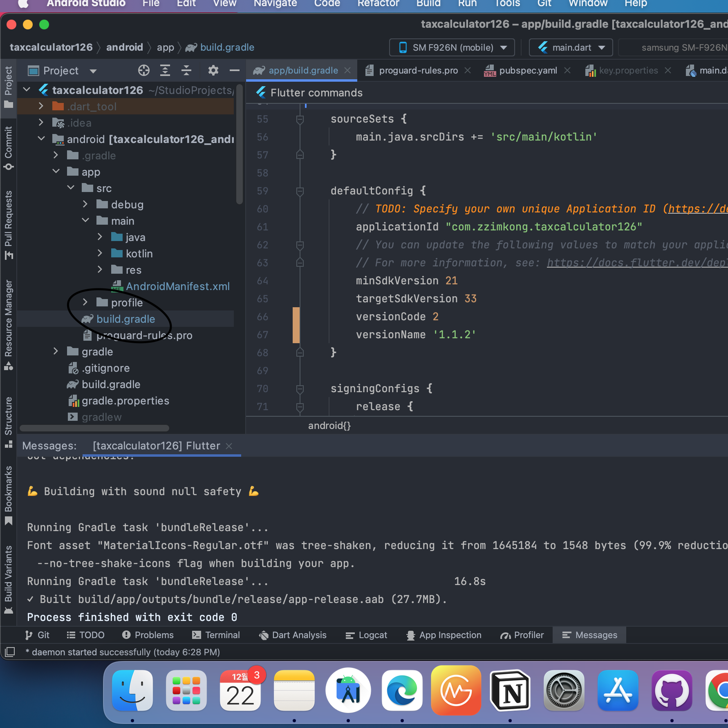Screen dimensions: 728x728
Task: Toggle fold marker at line 59 defaultConfig
Action: click(x=300, y=191)
